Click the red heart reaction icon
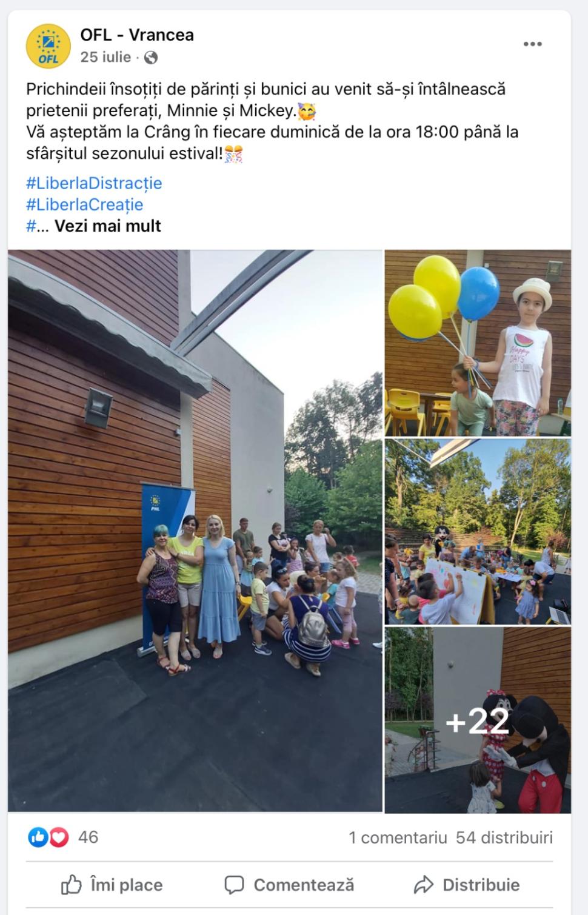The image size is (588, 915). click(59, 838)
